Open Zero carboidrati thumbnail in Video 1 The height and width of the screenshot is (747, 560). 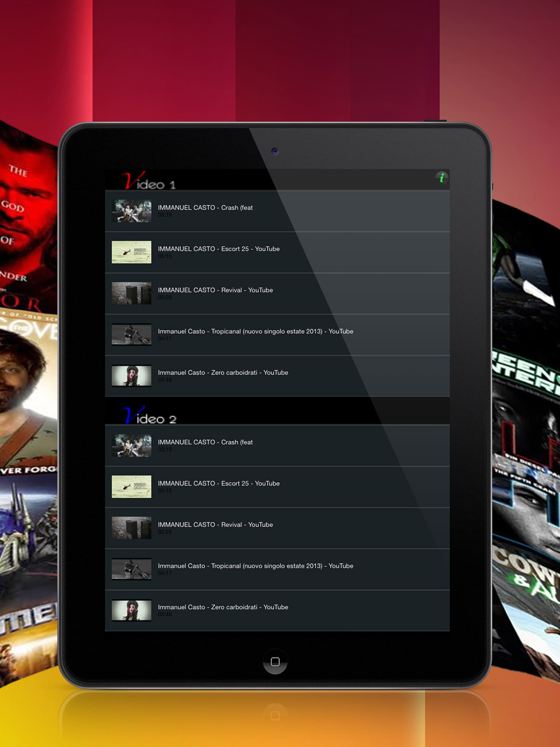click(132, 375)
